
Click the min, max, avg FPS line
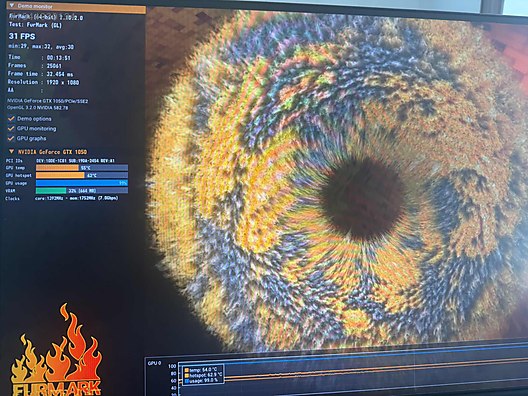tap(41, 47)
